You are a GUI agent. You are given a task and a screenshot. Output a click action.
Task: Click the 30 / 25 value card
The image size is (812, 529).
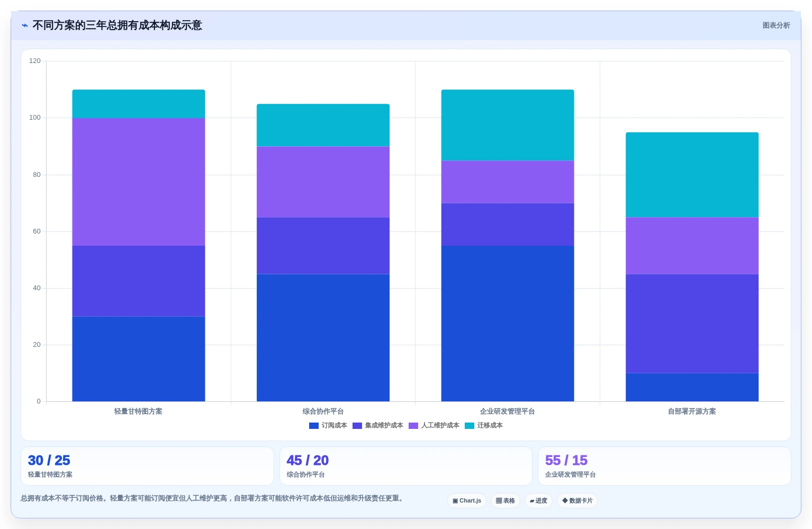tap(147, 466)
